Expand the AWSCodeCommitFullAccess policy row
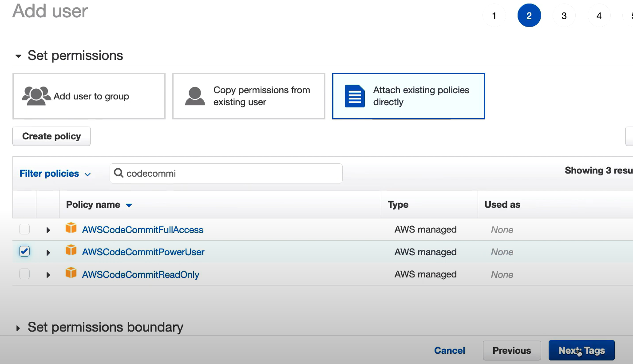The image size is (633, 364). (x=48, y=230)
